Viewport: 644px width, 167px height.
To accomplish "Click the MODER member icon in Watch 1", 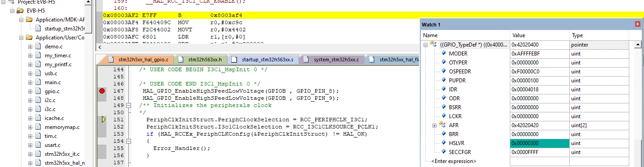I will [x=444, y=53].
